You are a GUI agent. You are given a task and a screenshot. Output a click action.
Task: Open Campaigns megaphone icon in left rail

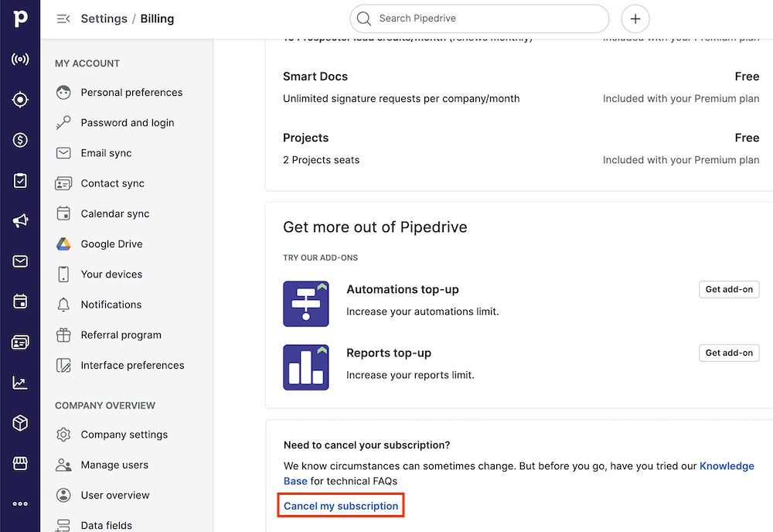(20, 220)
